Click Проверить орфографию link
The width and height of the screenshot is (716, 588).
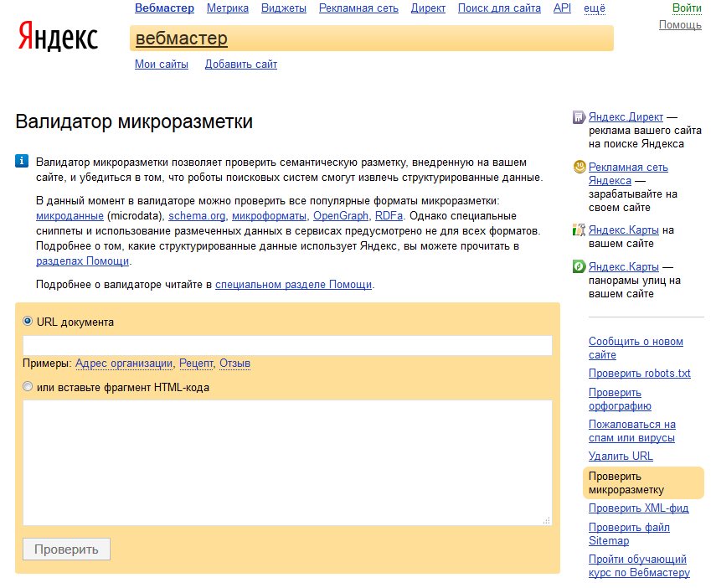coord(620,400)
